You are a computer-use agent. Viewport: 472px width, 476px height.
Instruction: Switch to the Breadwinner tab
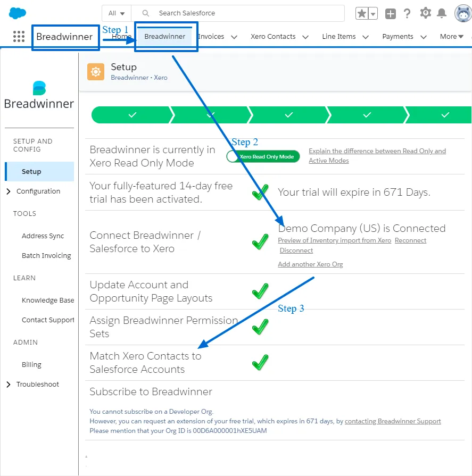164,36
